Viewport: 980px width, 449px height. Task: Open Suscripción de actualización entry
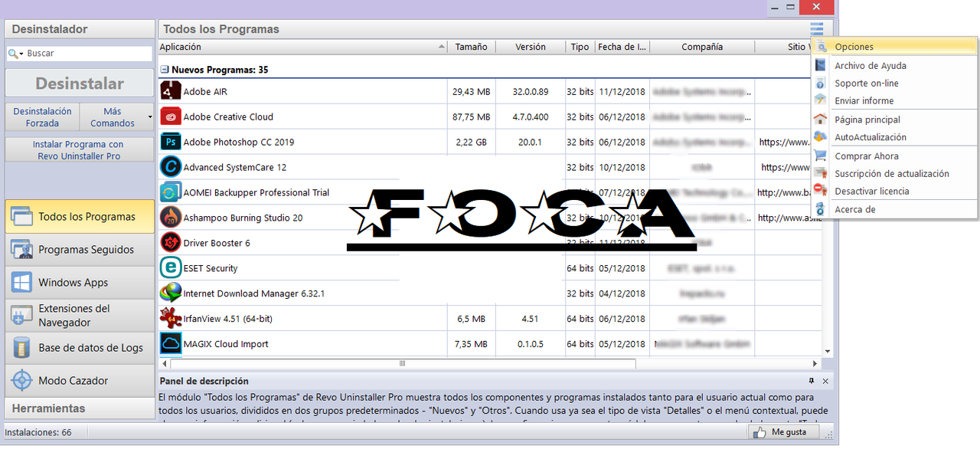click(894, 174)
